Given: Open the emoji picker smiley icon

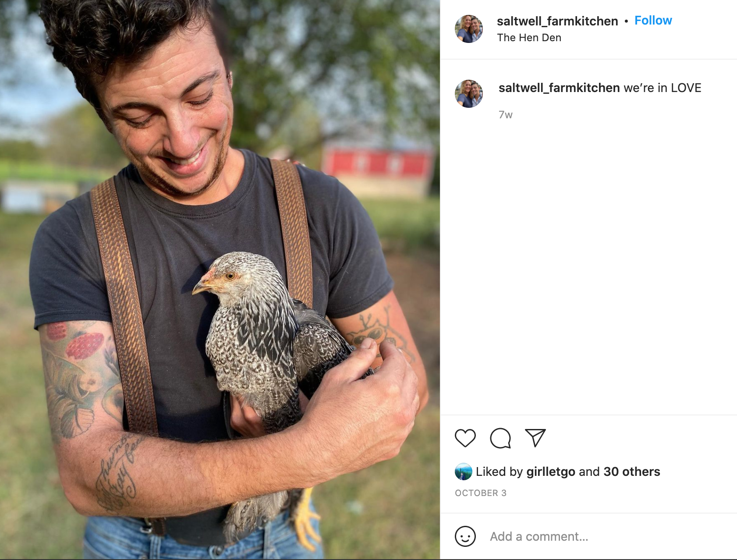Looking at the screenshot, I should click(465, 536).
